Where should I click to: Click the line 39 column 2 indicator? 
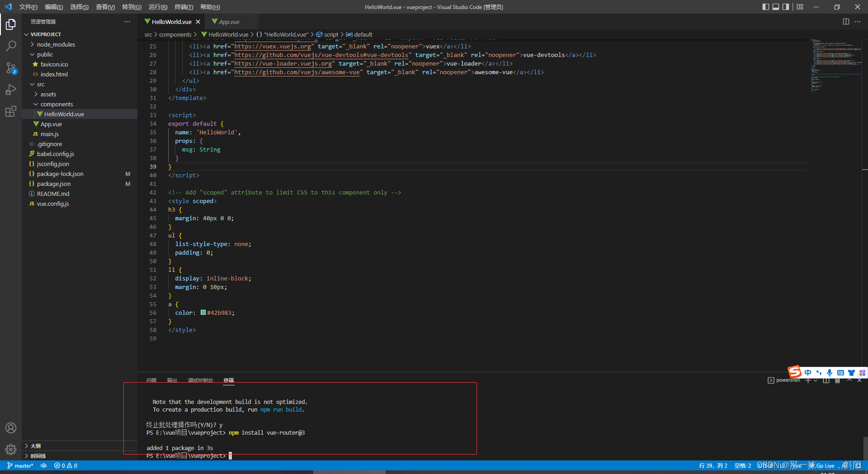(713, 465)
